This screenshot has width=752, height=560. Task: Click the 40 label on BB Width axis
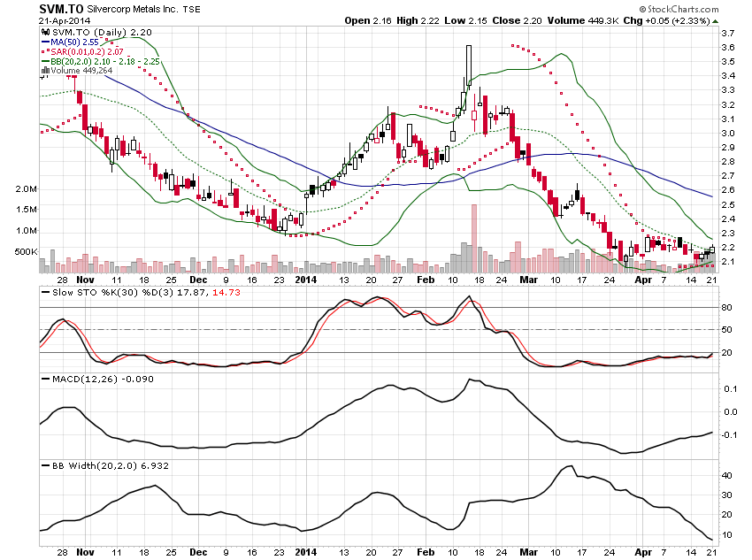[x=727, y=476]
